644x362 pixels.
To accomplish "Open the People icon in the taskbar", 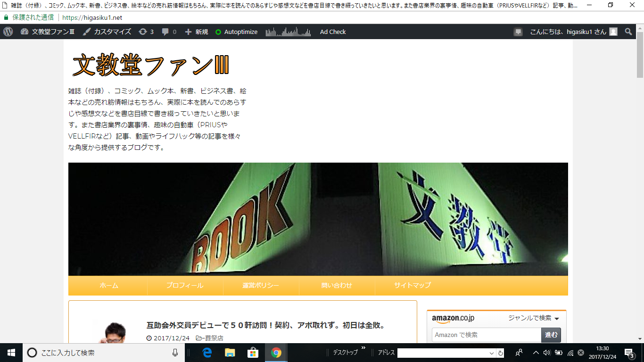I will pyautogui.click(x=519, y=353).
